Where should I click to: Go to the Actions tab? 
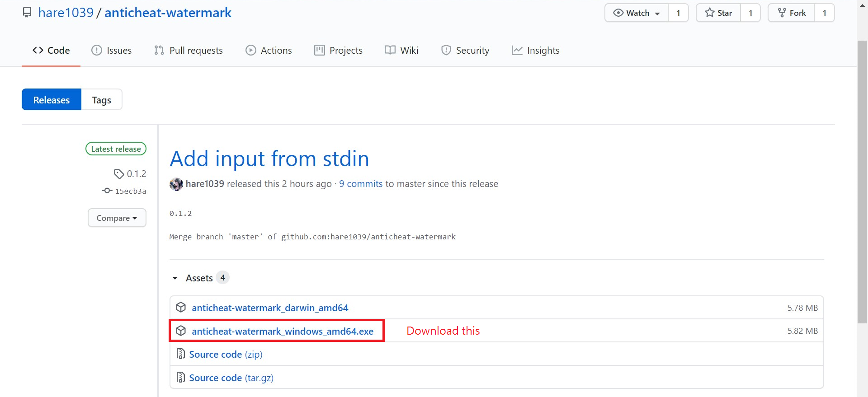pyautogui.click(x=269, y=50)
